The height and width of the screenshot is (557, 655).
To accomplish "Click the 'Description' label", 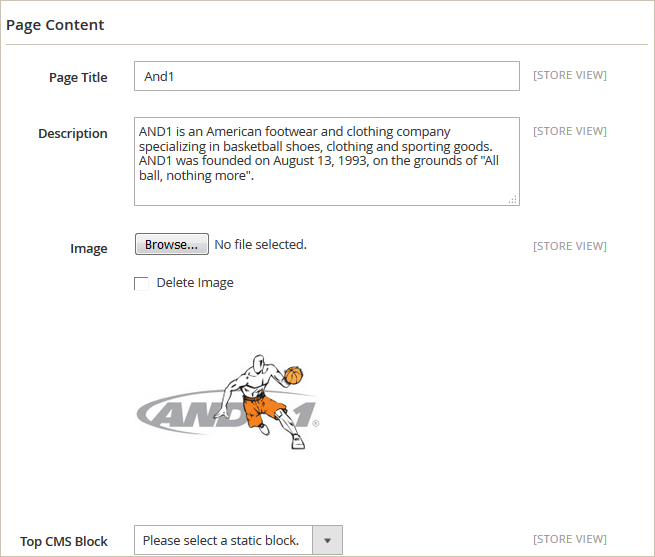I will (73, 133).
